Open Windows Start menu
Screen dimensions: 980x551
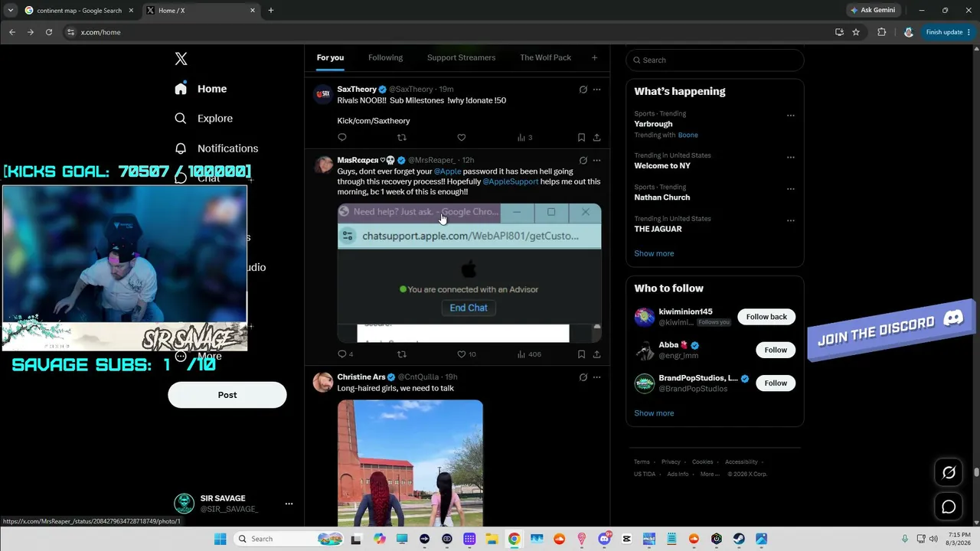(x=220, y=539)
